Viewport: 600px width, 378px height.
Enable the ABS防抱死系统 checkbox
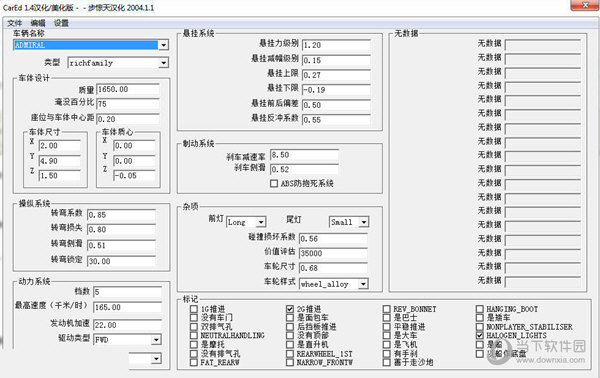(274, 184)
